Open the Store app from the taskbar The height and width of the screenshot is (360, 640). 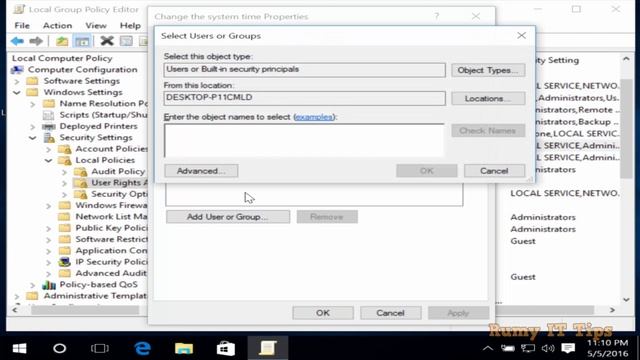click(x=225, y=348)
